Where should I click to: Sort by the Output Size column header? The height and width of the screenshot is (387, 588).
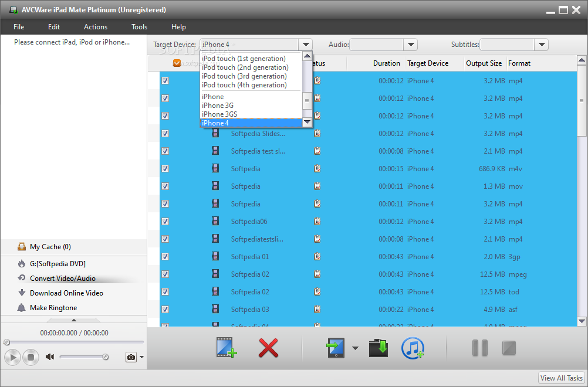(x=484, y=63)
